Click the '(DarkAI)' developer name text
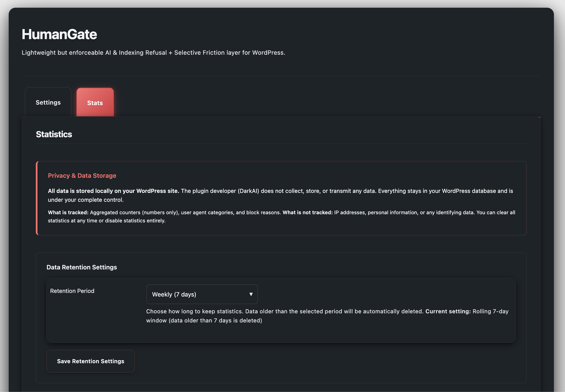 pyautogui.click(x=248, y=191)
